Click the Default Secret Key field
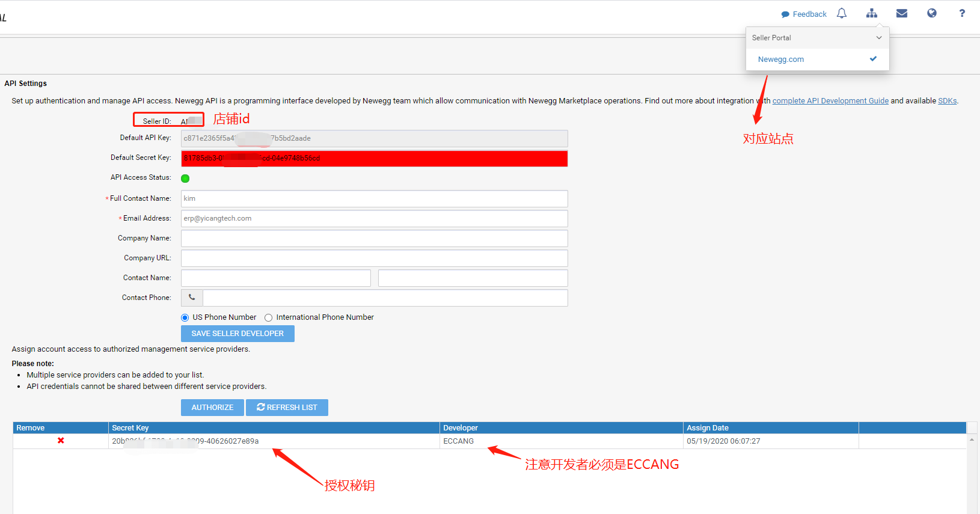Screen dimensions: 980x514 click(x=374, y=158)
